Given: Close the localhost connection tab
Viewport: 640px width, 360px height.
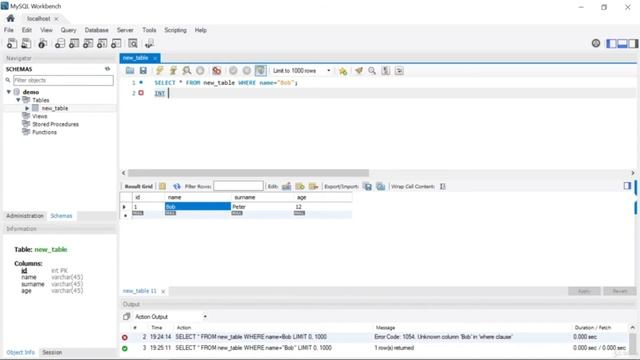Looking at the screenshot, I should 56,19.
